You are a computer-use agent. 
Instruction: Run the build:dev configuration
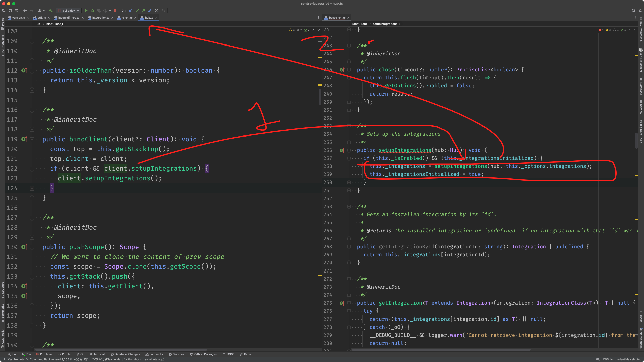click(x=86, y=11)
